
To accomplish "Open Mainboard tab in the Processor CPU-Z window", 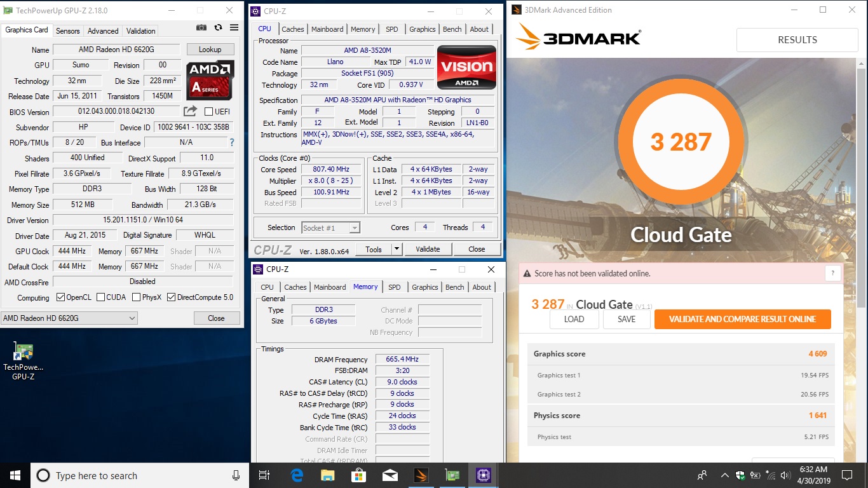I will tap(327, 29).
